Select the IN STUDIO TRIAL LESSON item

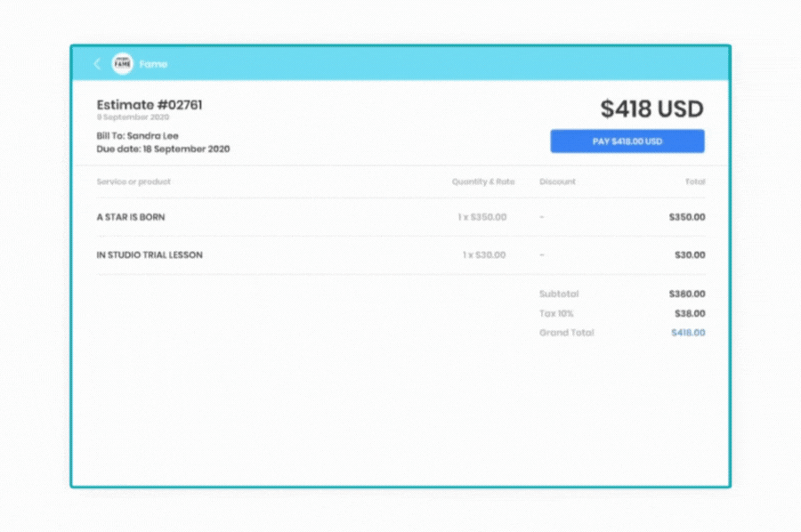(150, 255)
